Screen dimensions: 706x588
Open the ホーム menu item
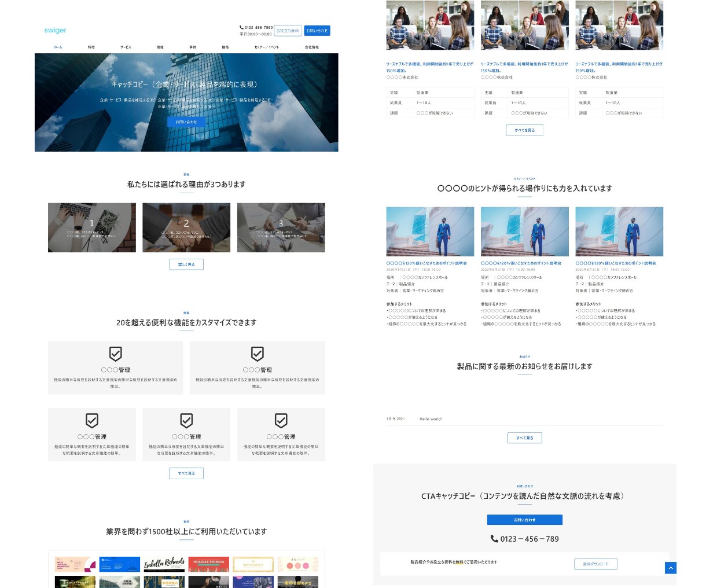click(x=58, y=47)
